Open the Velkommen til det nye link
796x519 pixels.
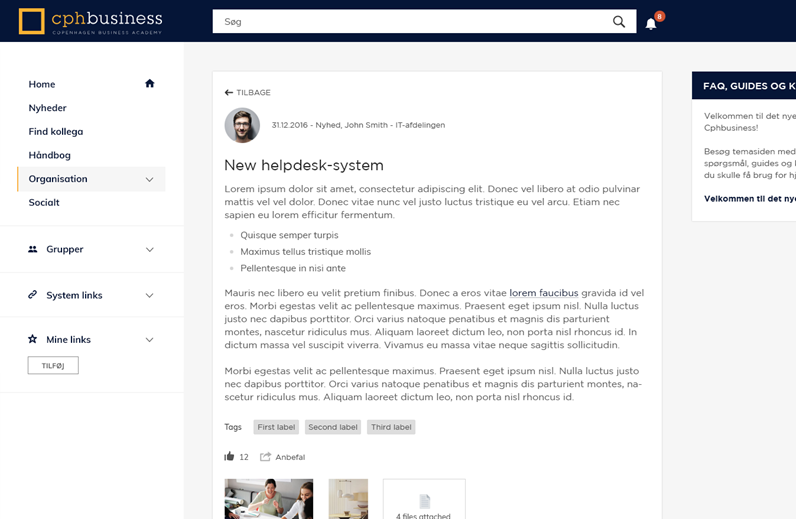tap(749, 199)
